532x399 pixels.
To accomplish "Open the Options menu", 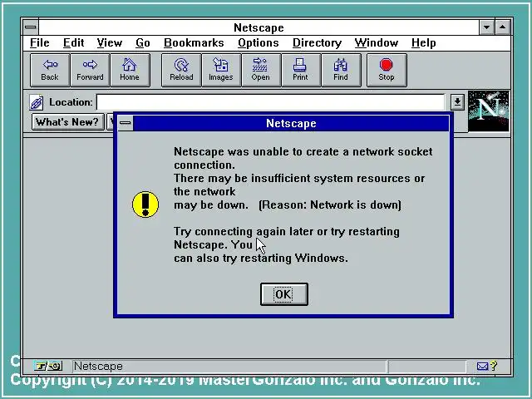I will 259,42.
